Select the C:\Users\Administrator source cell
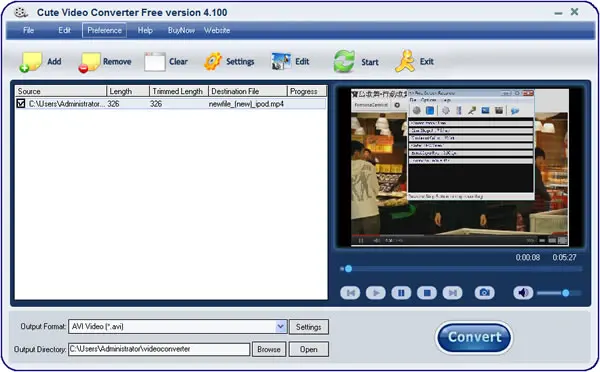Image resolution: width=600 pixels, height=372 pixels. tap(67, 104)
